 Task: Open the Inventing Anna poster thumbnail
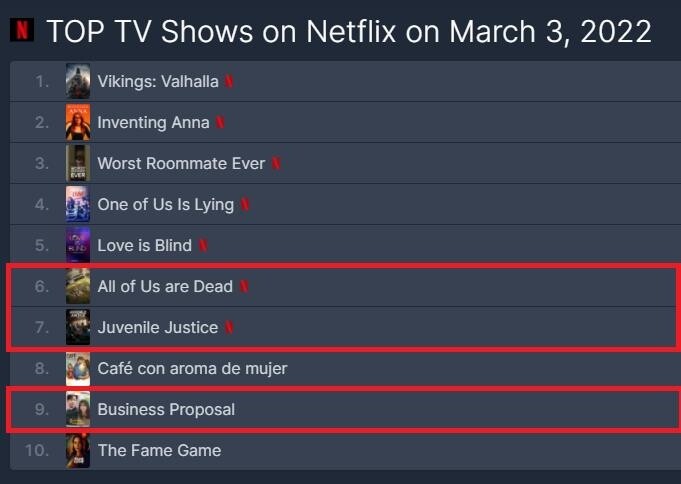pyautogui.click(x=78, y=122)
